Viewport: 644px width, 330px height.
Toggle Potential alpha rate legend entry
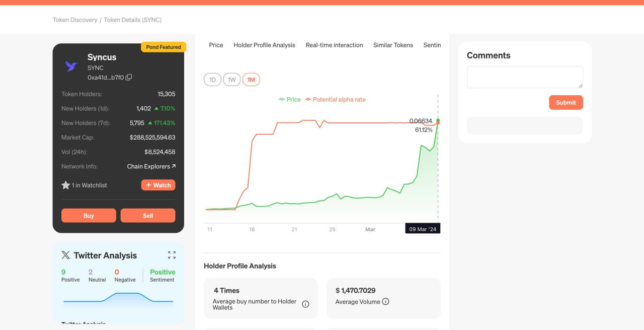point(336,100)
